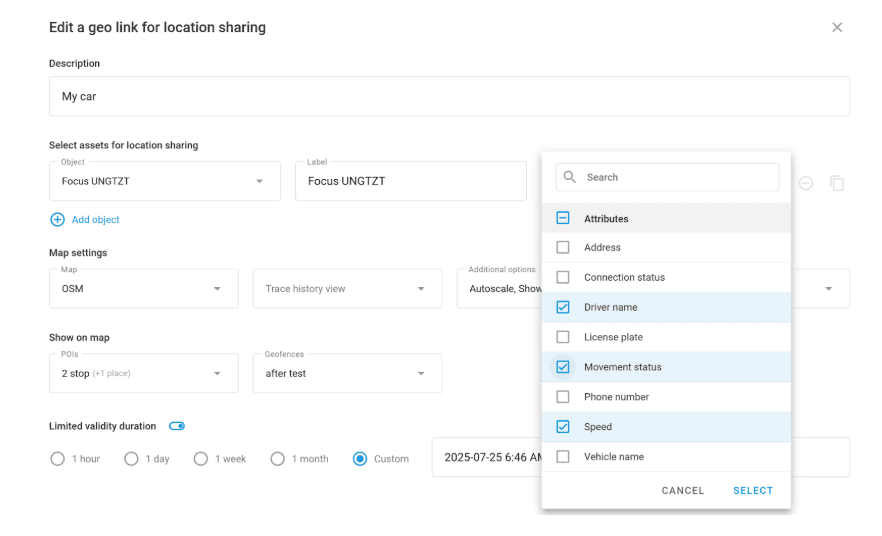Close the geo link dialog

point(837,27)
